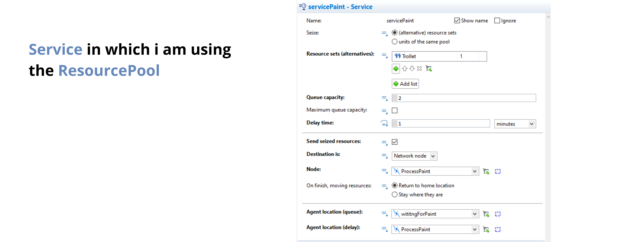
Task: Click the dashed-square icon on the queue row
Action: point(498,214)
